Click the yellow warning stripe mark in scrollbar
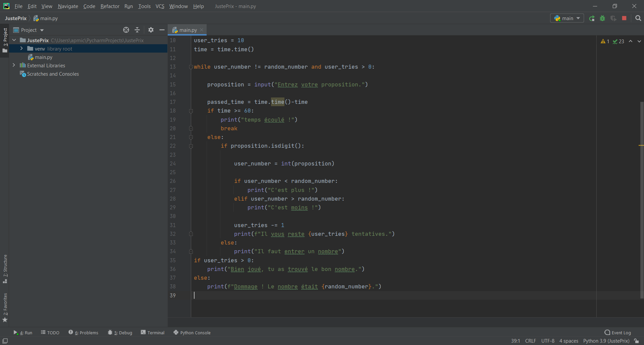Viewport: 644px width, 345px height. tap(641, 145)
